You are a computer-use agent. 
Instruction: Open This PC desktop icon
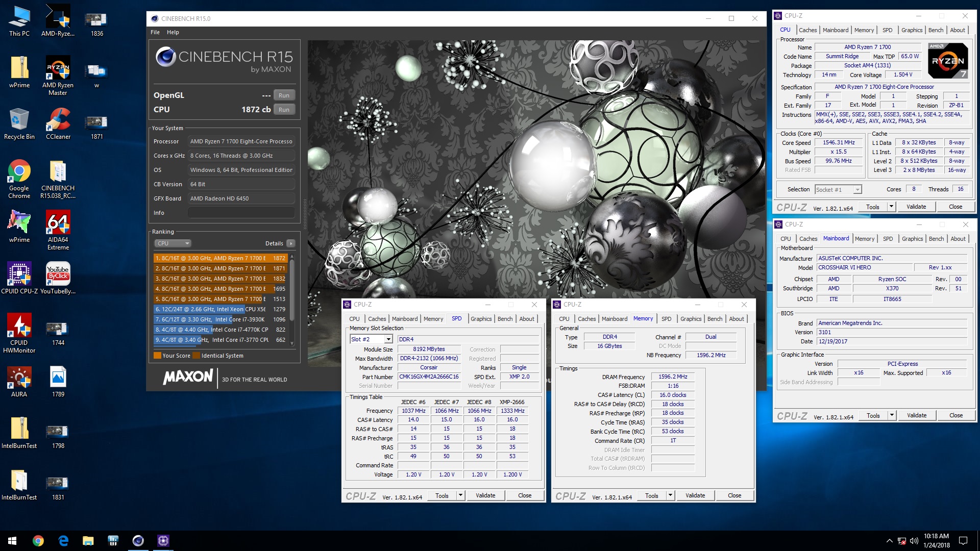19,21
